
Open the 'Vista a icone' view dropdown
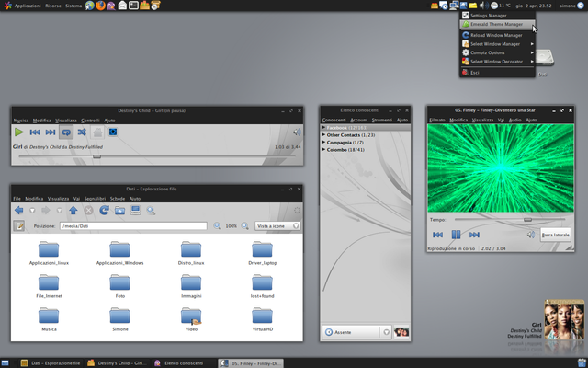(276, 226)
